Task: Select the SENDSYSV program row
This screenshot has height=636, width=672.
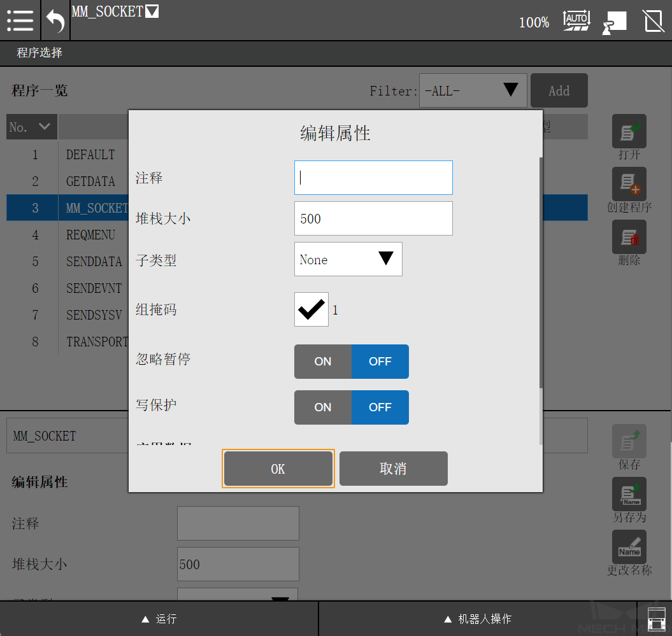Action: click(68, 314)
